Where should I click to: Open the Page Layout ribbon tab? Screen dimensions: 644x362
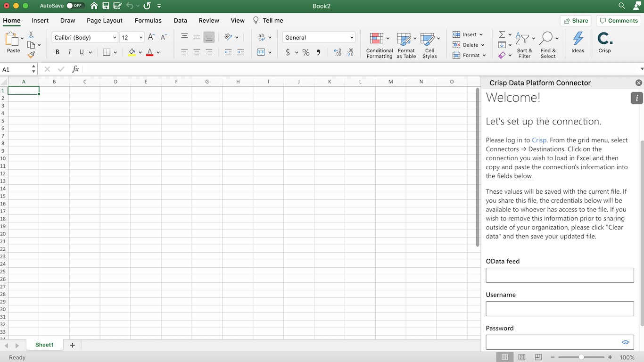click(105, 20)
